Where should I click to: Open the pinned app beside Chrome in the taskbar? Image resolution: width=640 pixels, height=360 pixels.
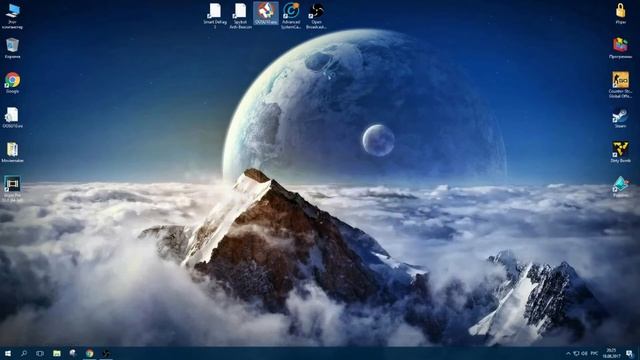(x=73, y=353)
